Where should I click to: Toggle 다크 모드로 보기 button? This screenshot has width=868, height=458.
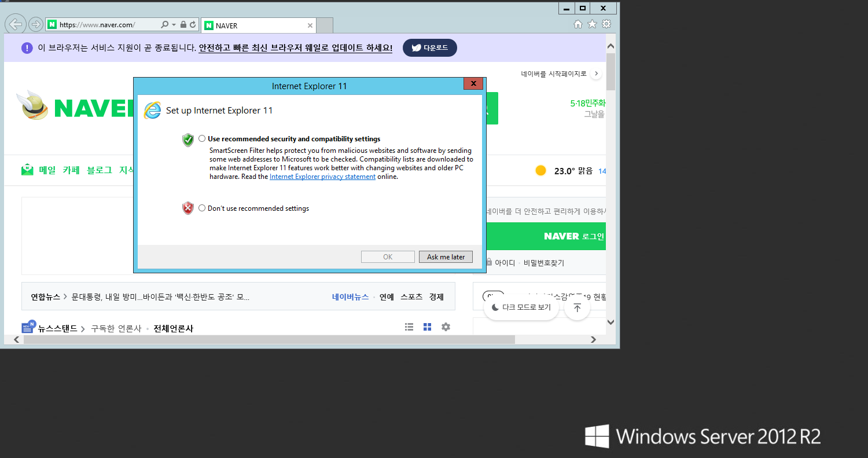[x=521, y=307]
